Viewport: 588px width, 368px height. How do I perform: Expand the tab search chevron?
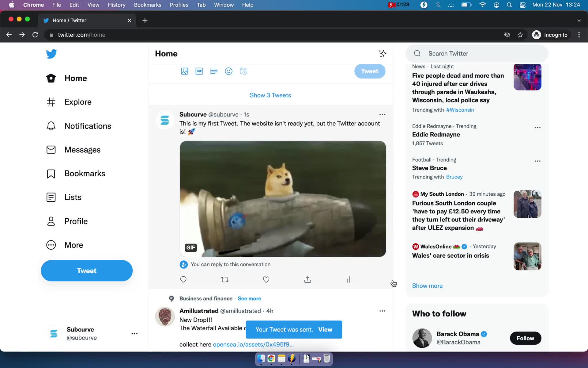579,20
